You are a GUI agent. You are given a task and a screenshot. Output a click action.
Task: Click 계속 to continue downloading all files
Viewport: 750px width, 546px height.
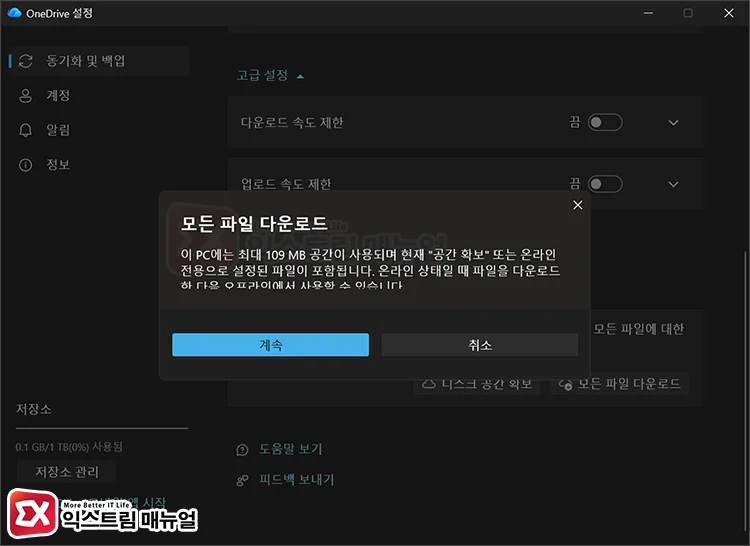[270, 345]
